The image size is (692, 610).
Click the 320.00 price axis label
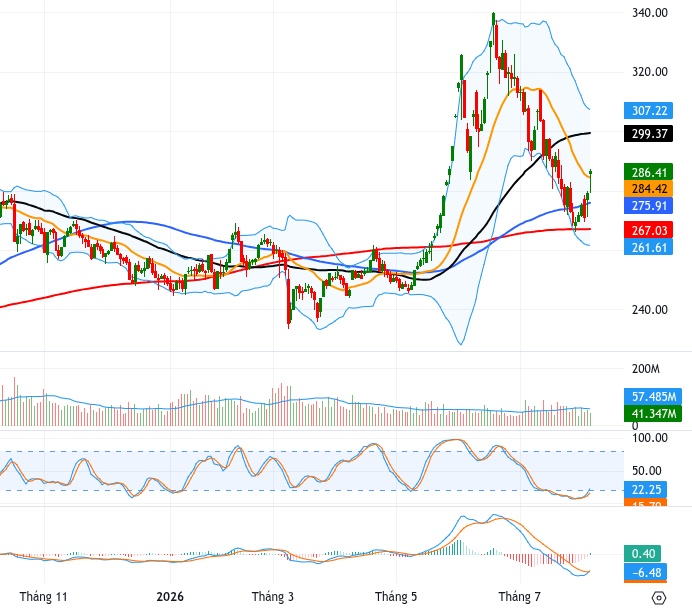pyautogui.click(x=650, y=72)
